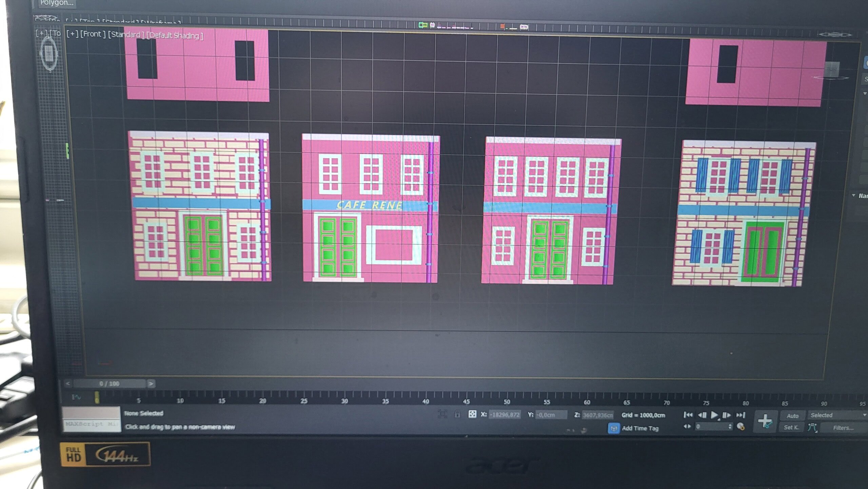Click the ViewCube in the Top viewport
Image resolution: width=868 pixels, height=489 pixels.
click(x=49, y=53)
